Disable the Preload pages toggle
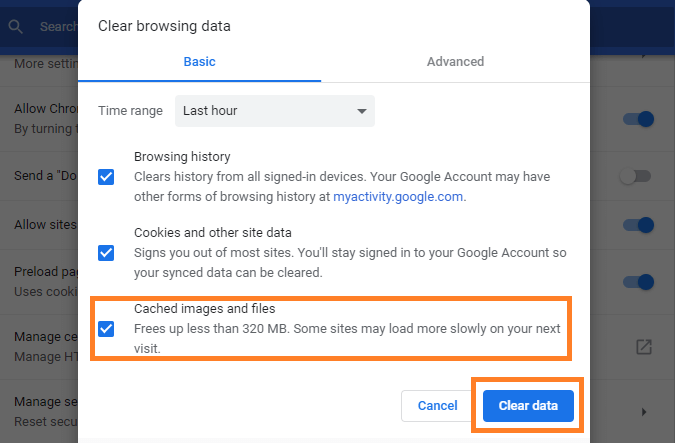Viewport: 675px width, 443px height. [x=638, y=282]
